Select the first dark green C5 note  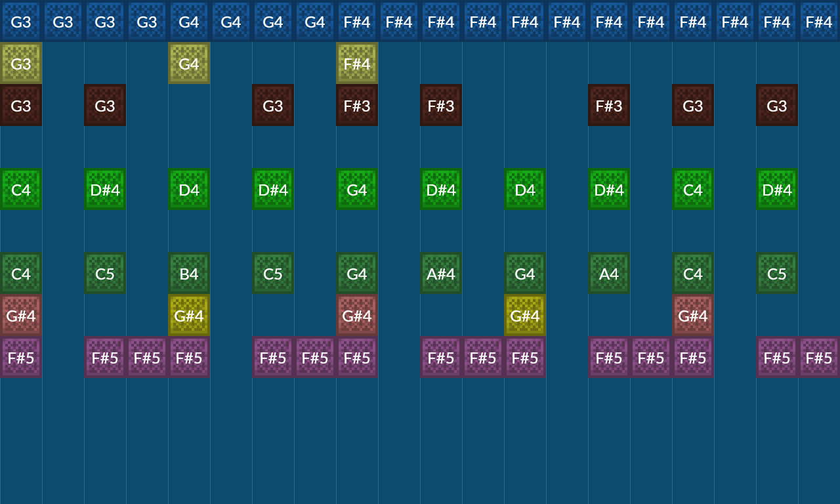(x=105, y=274)
